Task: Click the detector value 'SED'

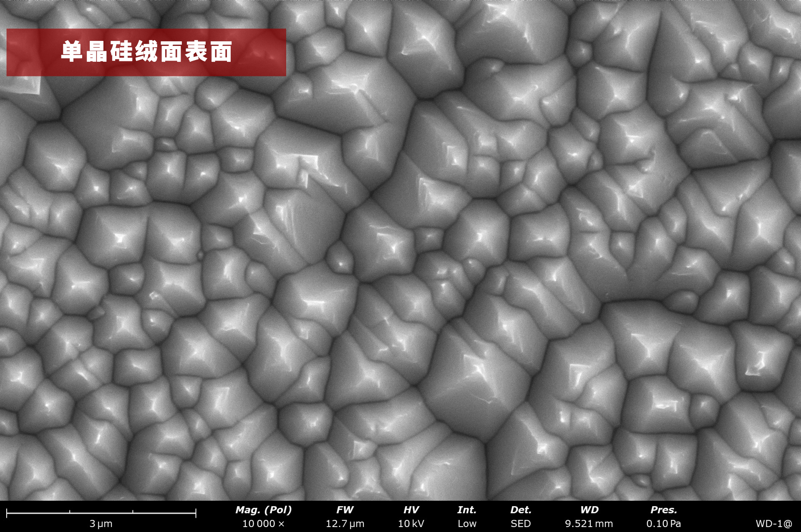Action: tap(521, 524)
